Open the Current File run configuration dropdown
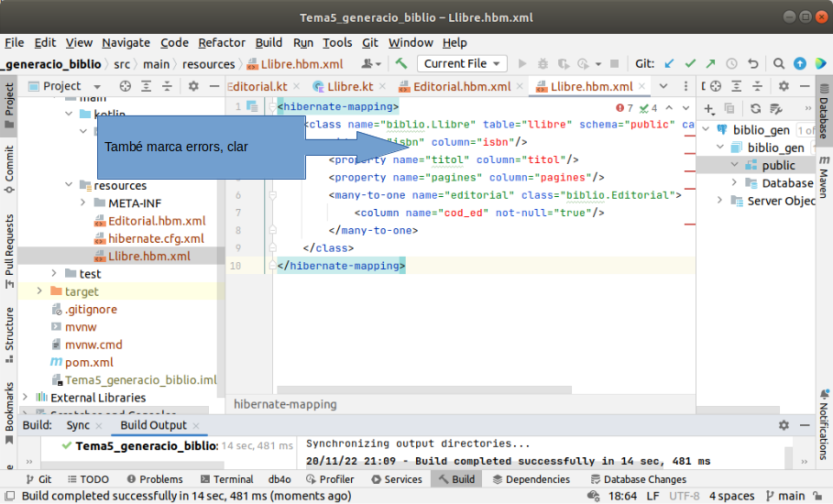Viewport: 833px width, 504px height. [462, 64]
